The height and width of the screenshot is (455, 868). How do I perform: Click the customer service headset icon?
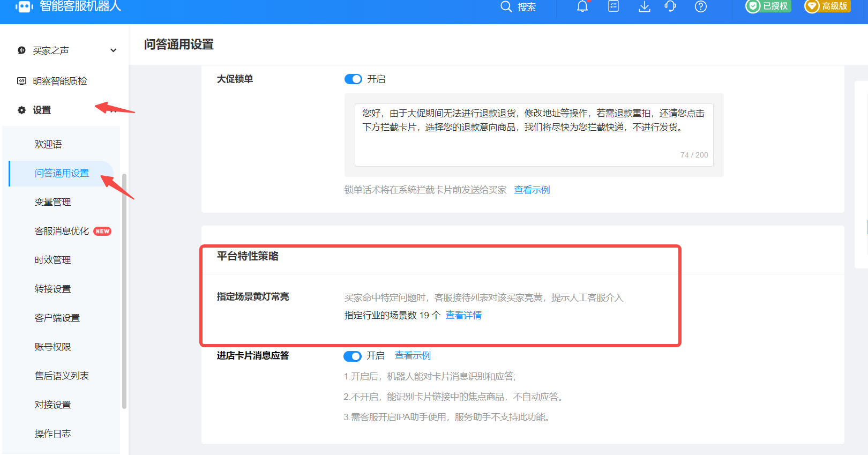[x=670, y=6]
